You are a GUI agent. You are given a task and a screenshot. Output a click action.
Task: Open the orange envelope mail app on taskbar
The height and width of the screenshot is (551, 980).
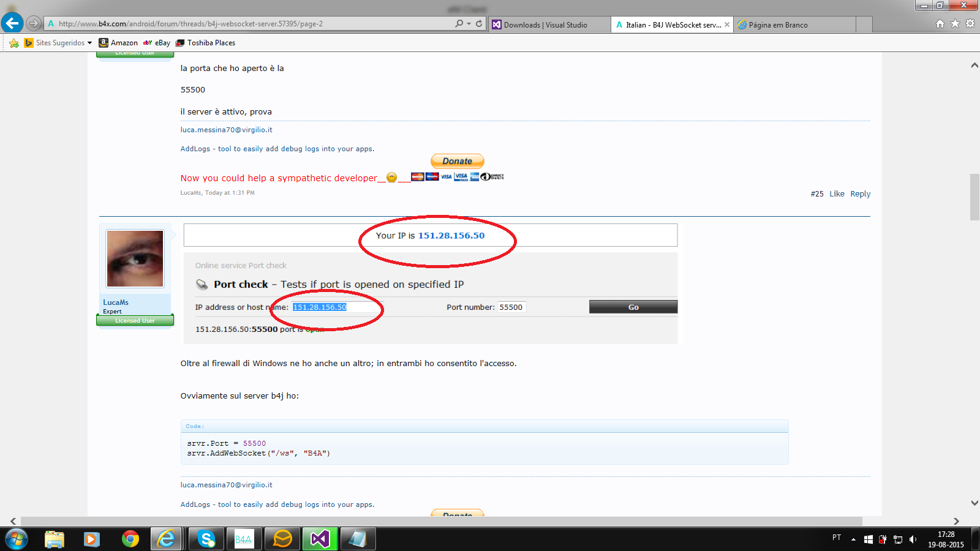(282, 539)
